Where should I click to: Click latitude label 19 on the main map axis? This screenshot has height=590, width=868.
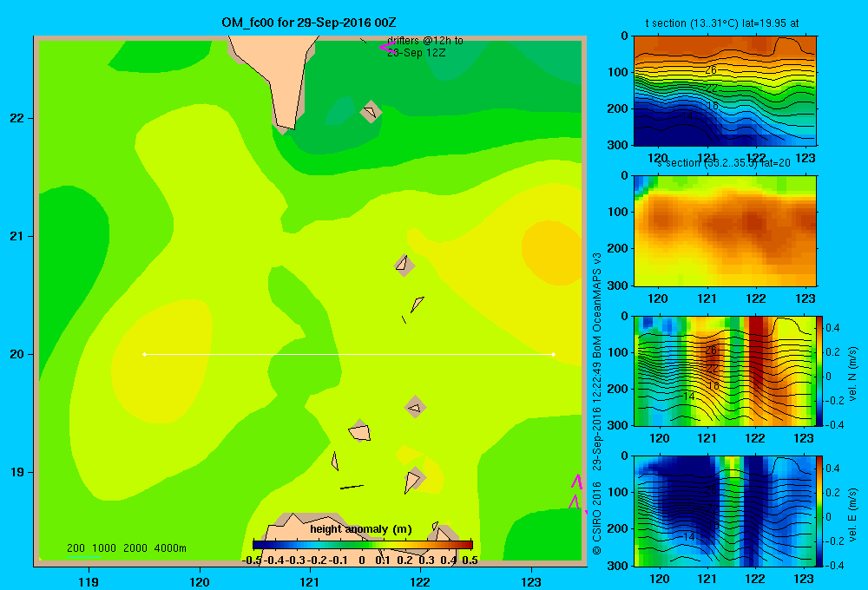17,472
